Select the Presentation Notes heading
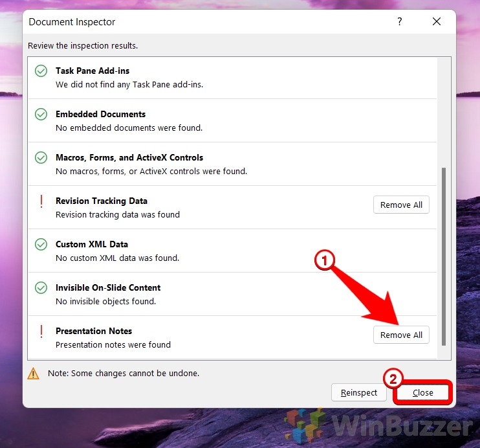480x448 pixels. pos(94,331)
